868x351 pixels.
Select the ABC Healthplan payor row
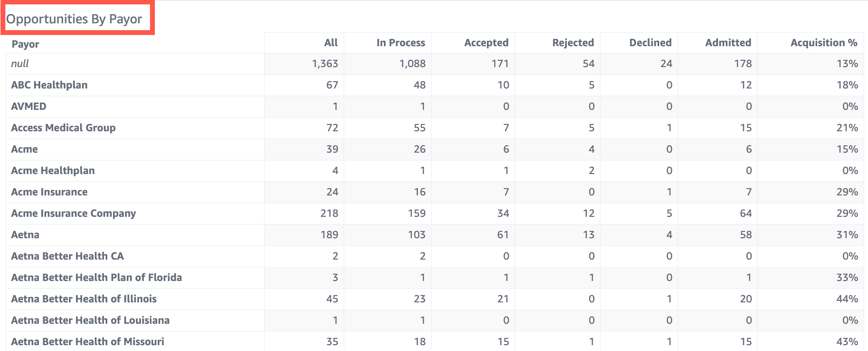[50, 85]
